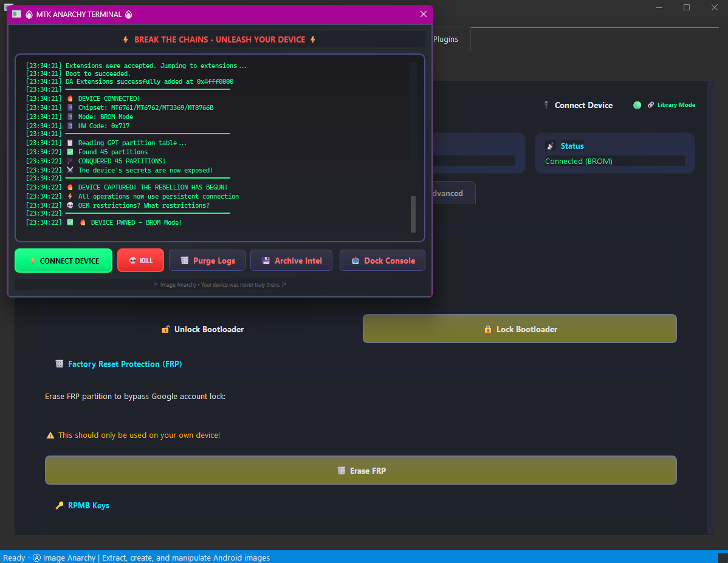Click the green connection indicator dot
The width and height of the screenshot is (728, 563).
636,104
